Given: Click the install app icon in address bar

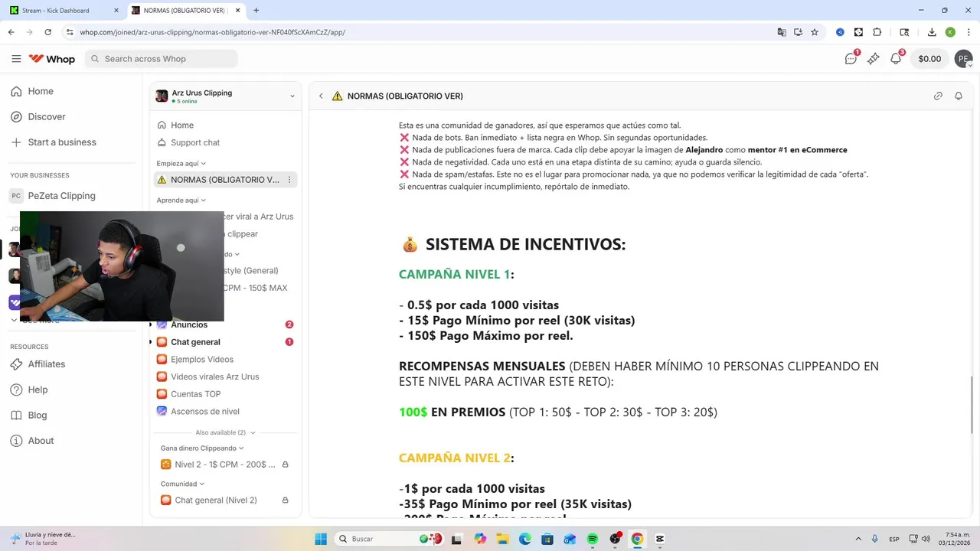Looking at the screenshot, I should coord(798,32).
